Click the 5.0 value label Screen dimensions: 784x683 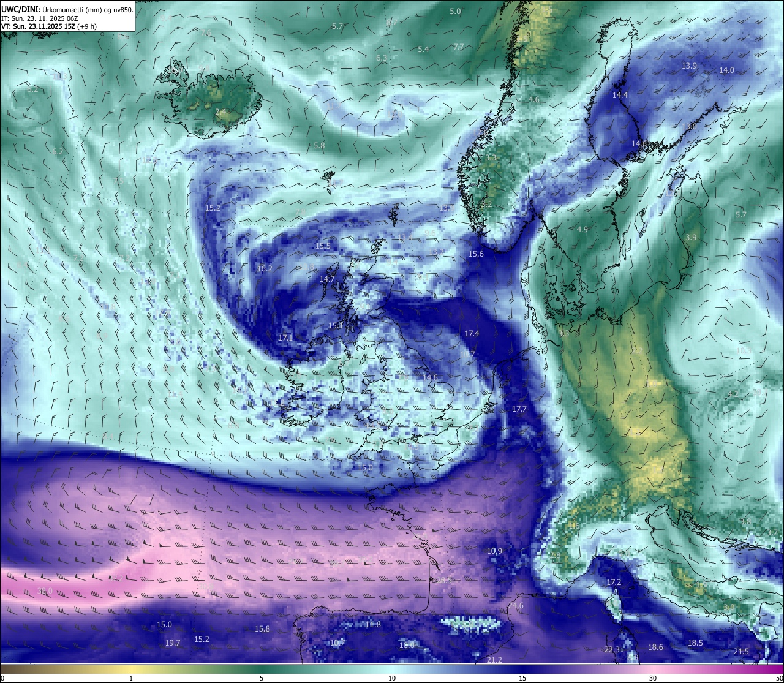455,11
